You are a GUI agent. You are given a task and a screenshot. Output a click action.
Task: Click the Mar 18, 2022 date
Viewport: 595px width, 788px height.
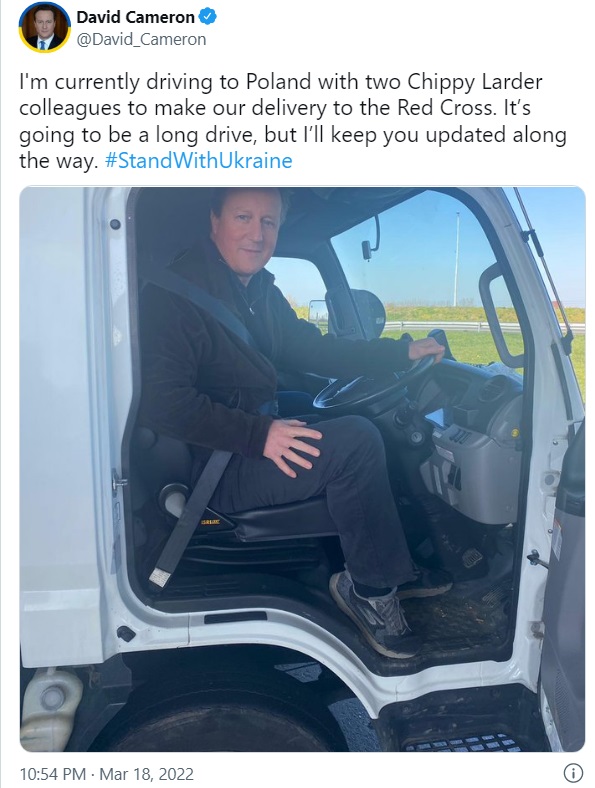click(147, 773)
